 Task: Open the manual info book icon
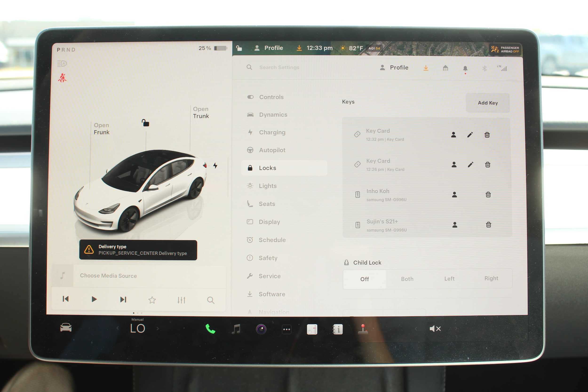coord(338,329)
